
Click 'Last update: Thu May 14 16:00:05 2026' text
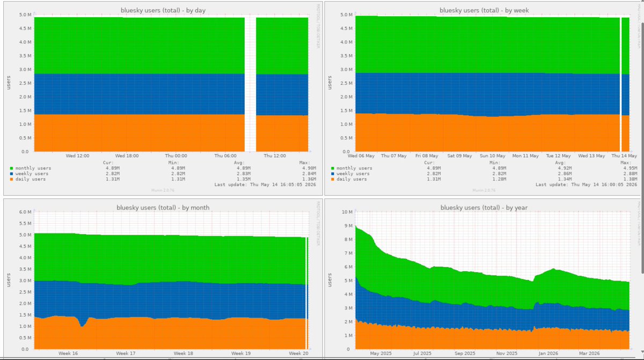pos(586,185)
